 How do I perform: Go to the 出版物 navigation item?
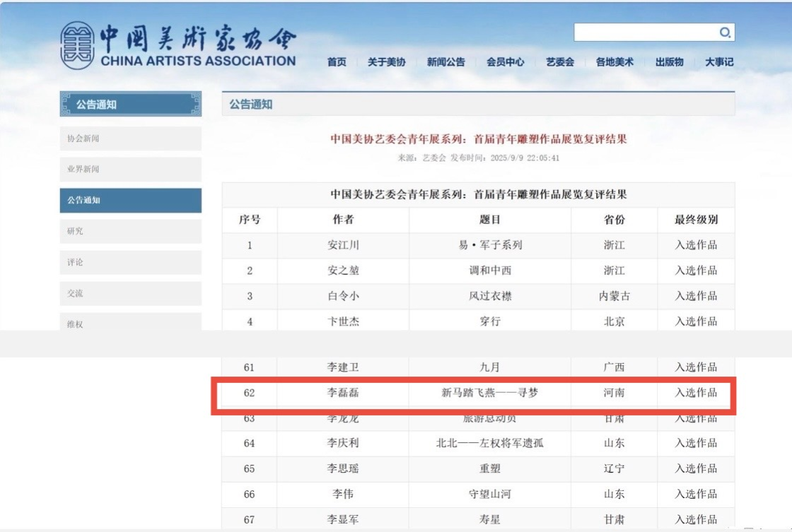click(669, 62)
